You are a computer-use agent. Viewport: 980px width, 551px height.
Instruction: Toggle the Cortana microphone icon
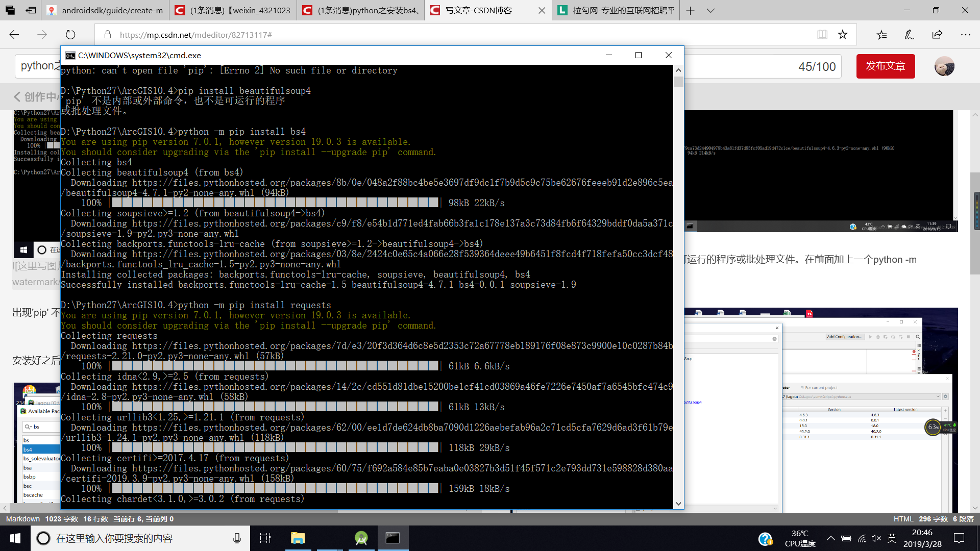pos(237,538)
